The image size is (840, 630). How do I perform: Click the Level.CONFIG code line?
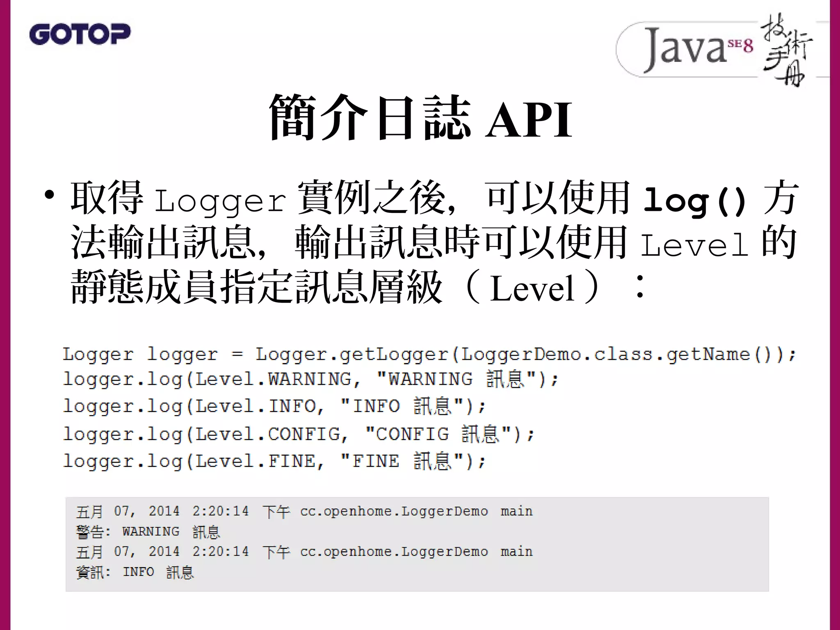coord(299,434)
